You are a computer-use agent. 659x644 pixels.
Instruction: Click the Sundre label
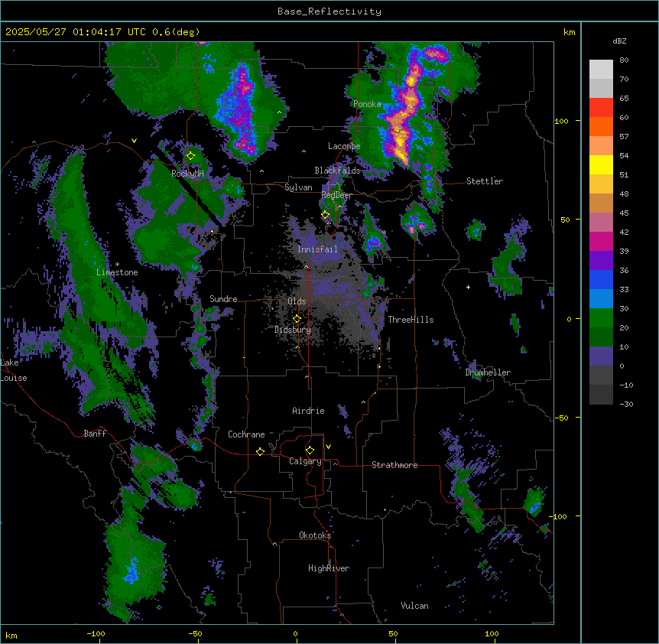pos(223,299)
